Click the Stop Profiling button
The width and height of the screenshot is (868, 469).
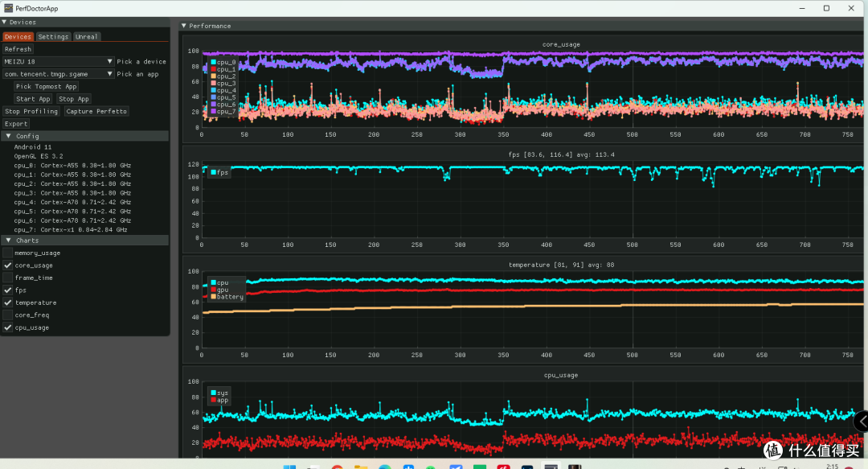click(x=31, y=112)
